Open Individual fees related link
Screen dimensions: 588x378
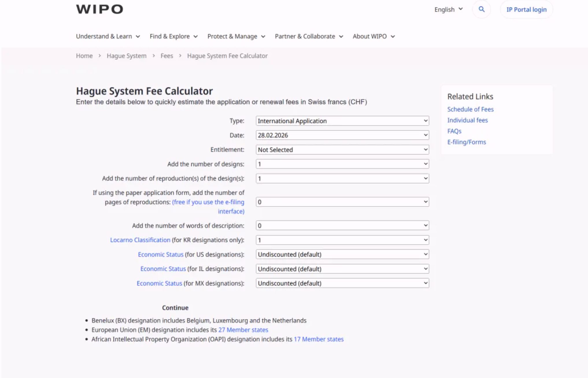[467, 120]
